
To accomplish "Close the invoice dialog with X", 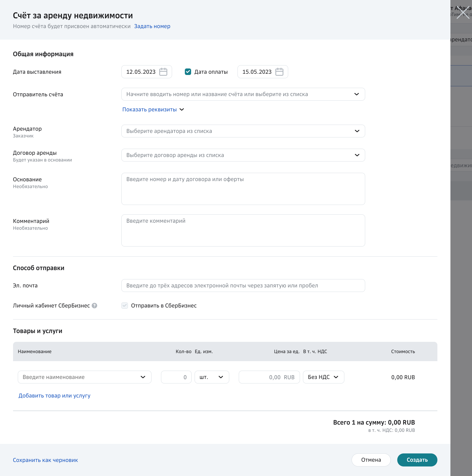I will [463, 13].
